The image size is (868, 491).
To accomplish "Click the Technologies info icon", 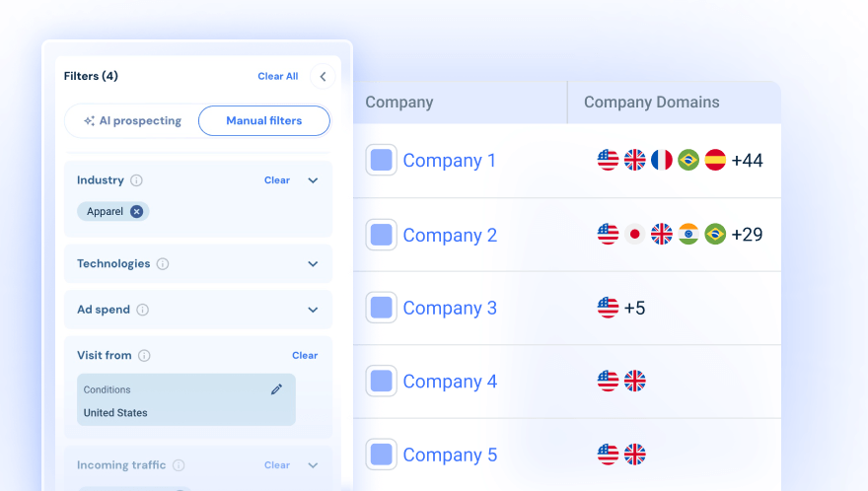I will [x=163, y=264].
